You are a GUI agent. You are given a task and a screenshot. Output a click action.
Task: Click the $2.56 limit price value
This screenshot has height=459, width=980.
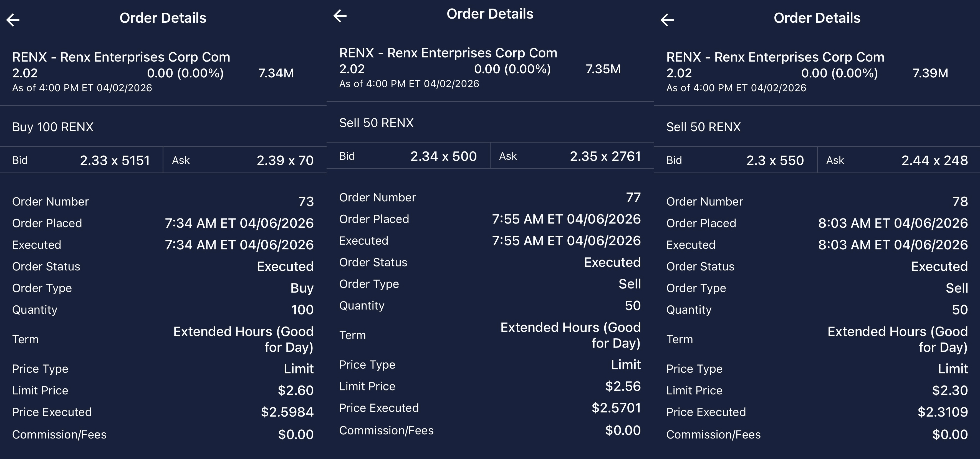coord(623,386)
